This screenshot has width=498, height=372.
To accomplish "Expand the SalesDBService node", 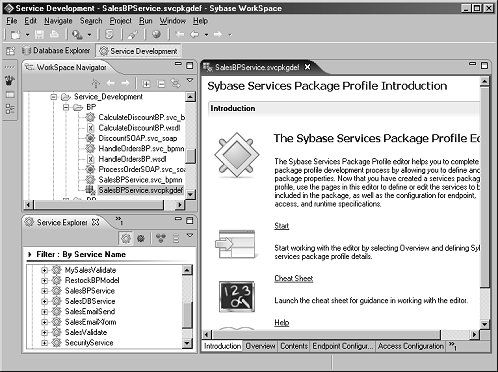I will point(44,301).
